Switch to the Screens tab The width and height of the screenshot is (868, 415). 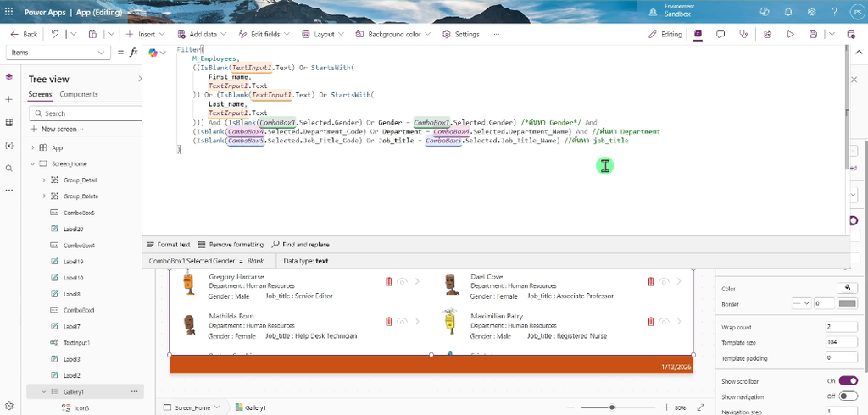pos(40,94)
